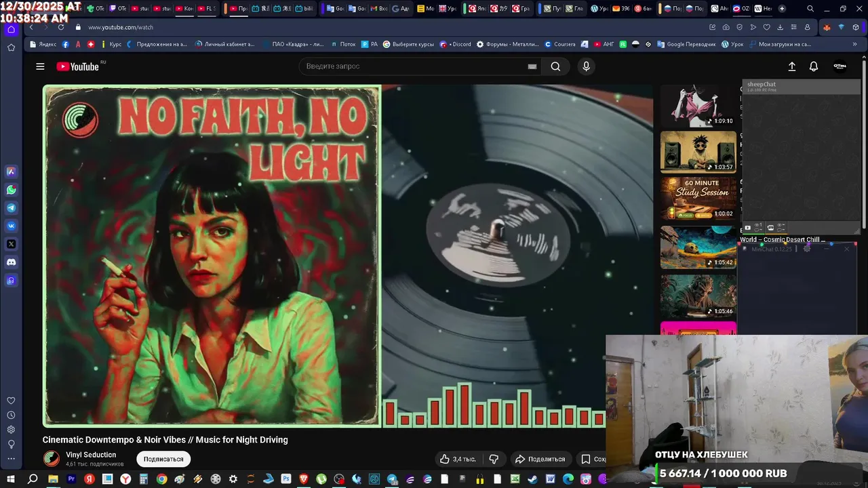The width and height of the screenshot is (868, 488).
Task: Open the Выберите курсы bookmark
Action: [x=408, y=44]
